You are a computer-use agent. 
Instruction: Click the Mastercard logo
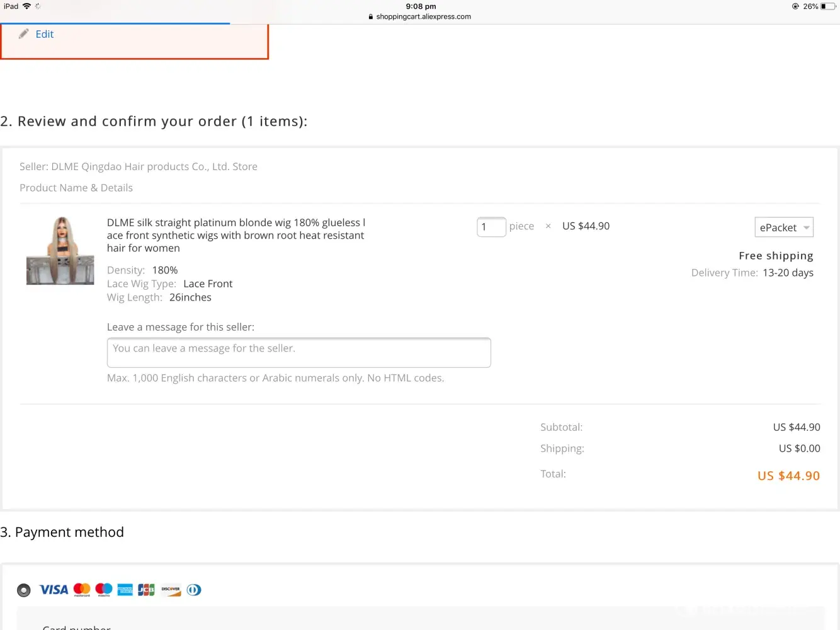click(82, 590)
